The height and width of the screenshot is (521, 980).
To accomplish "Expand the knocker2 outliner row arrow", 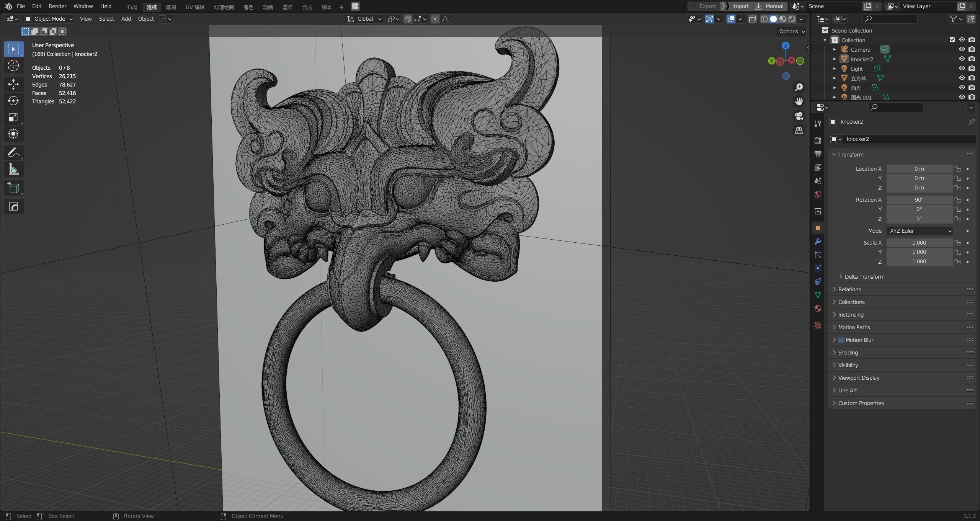I will pyautogui.click(x=835, y=59).
